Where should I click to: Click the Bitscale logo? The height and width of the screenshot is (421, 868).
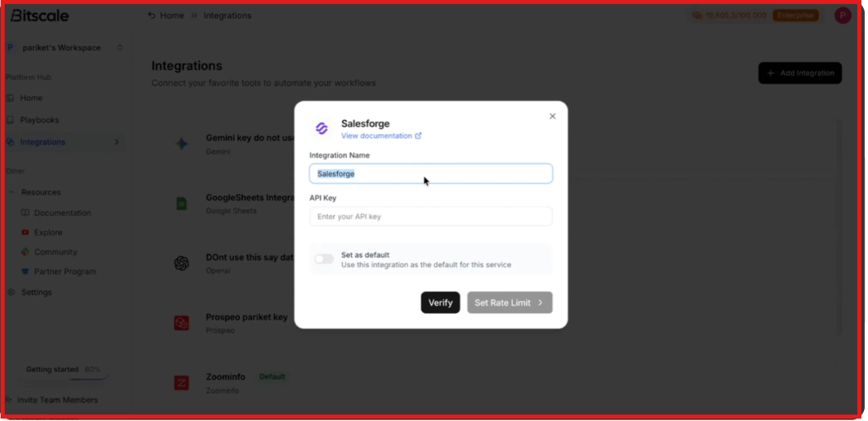click(39, 16)
